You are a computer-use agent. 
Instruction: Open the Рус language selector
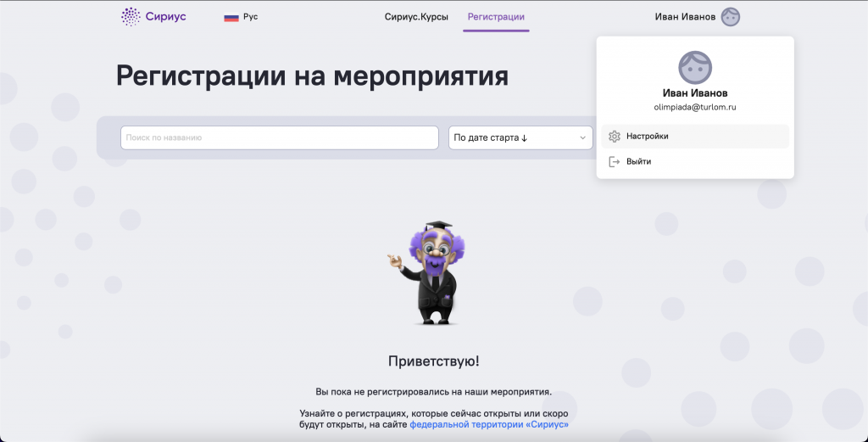point(241,17)
